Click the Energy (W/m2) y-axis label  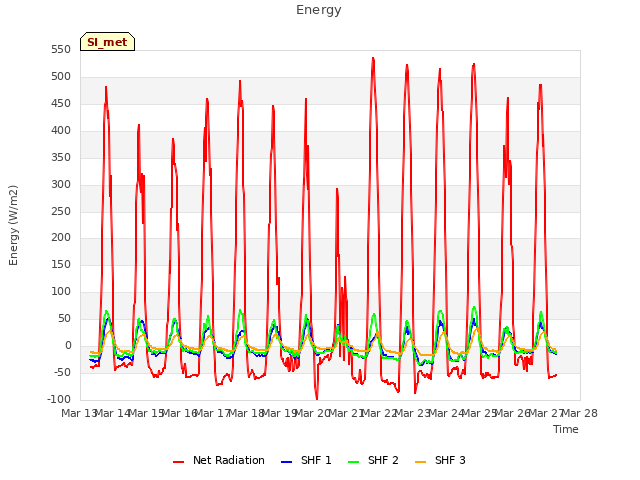13,225
